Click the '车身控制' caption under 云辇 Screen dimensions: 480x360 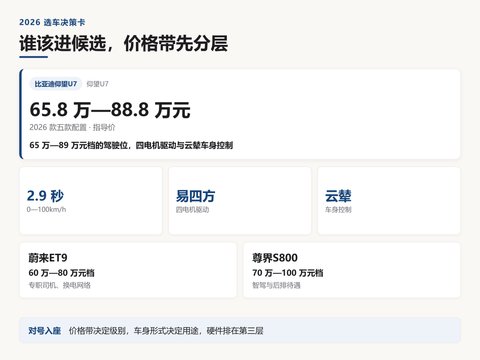(x=338, y=210)
